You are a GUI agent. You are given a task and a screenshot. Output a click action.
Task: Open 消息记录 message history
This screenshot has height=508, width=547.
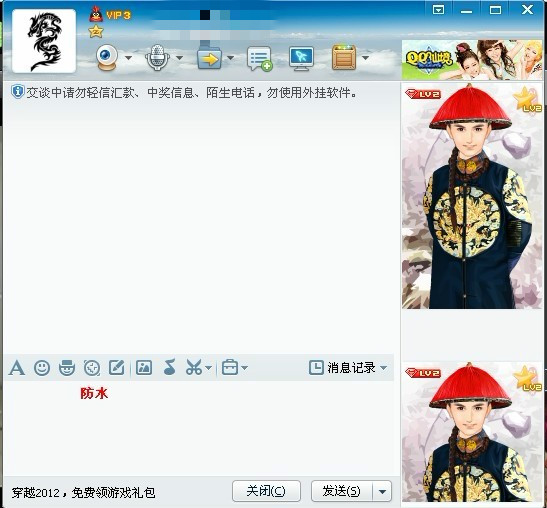(342, 367)
